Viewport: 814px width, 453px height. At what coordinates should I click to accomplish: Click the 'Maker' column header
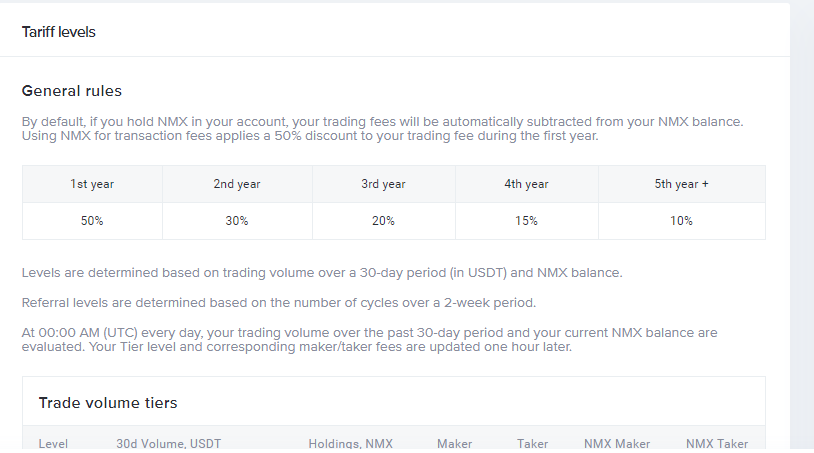(x=454, y=444)
